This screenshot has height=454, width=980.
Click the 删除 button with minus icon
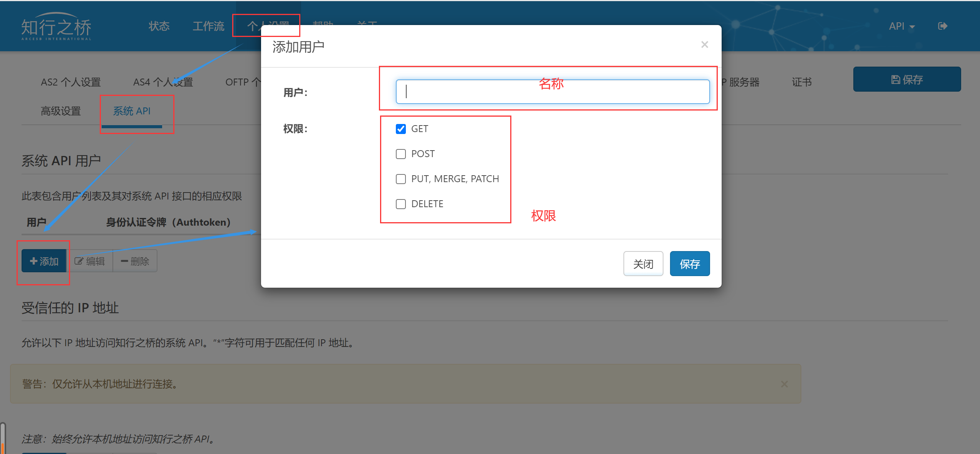click(135, 261)
